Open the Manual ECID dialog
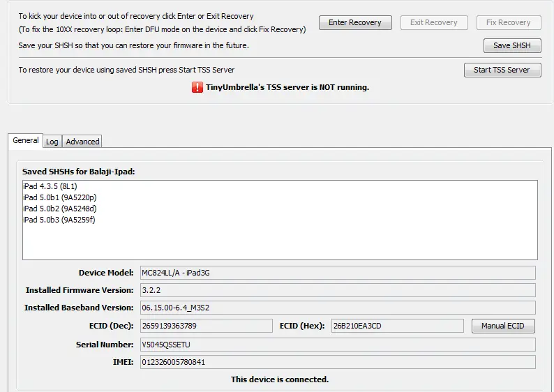Viewport: 554px width, 392px height. [x=503, y=326]
